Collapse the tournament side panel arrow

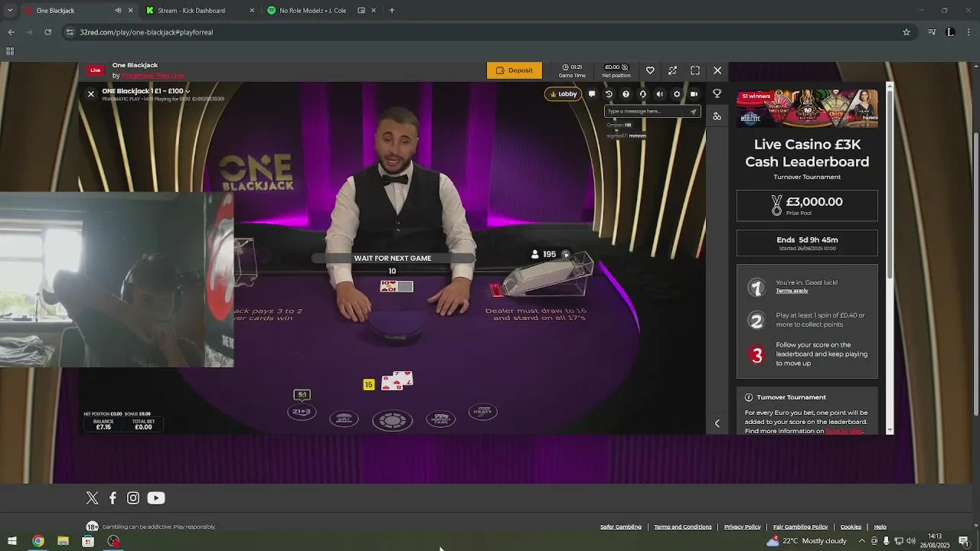pos(717,423)
